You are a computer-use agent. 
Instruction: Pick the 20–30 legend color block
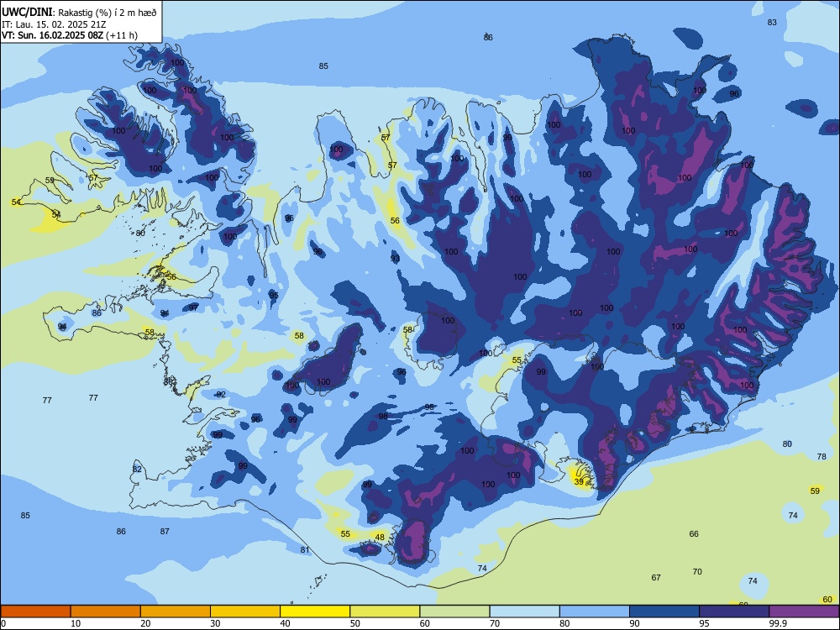(x=176, y=612)
